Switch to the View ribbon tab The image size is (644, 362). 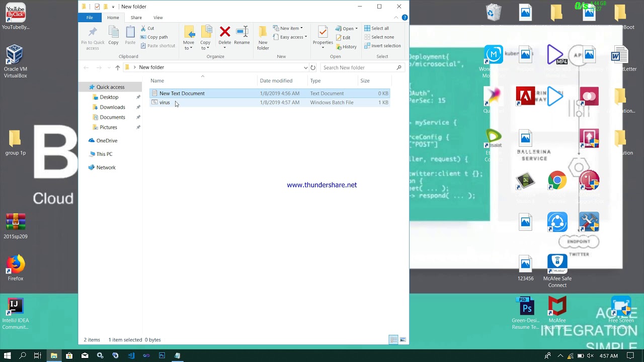(158, 18)
